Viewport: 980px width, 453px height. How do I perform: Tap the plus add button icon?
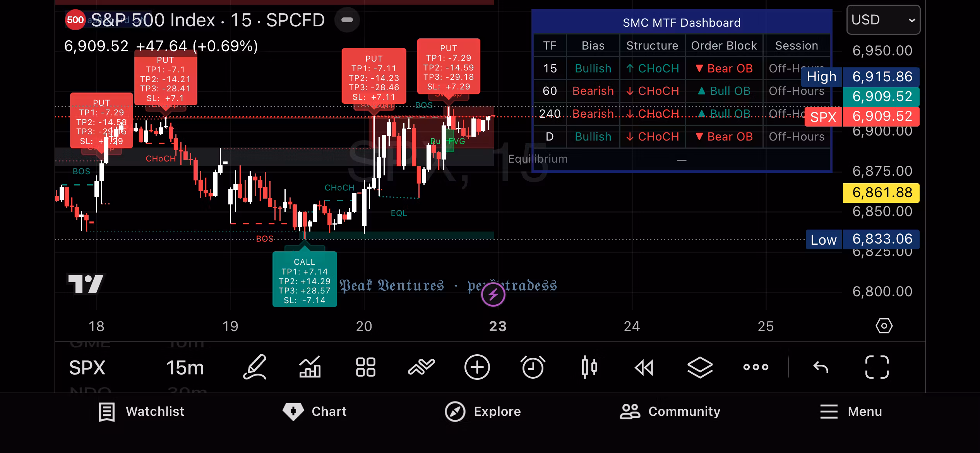[x=477, y=367]
